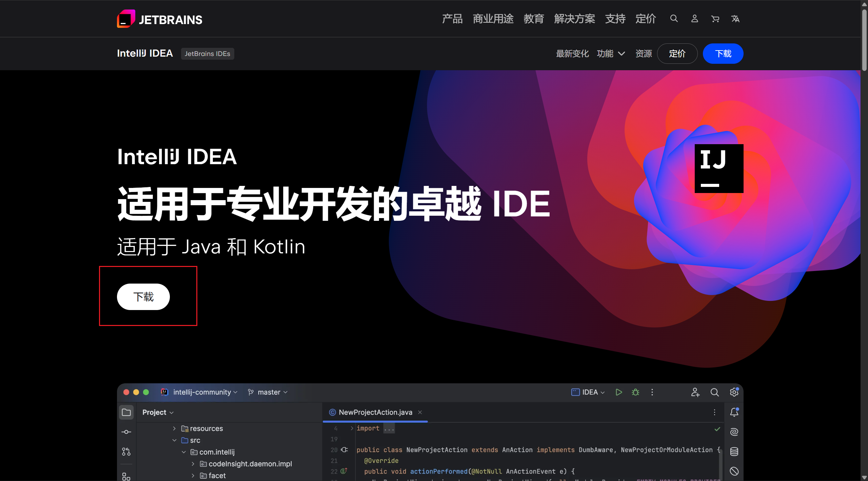The image size is (868, 481).
Task: Click the blue 下载 button in the sub-navigation
Action: (x=723, y=54)
